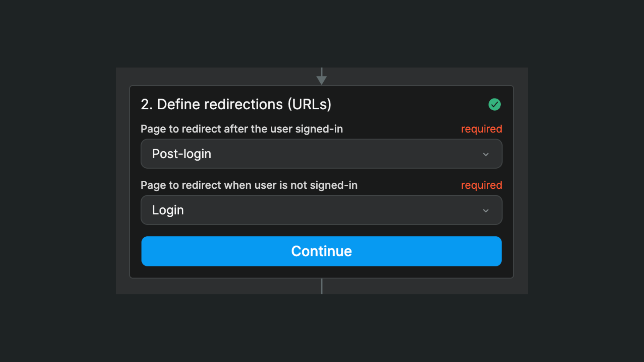Click the label 'Page to redirect after the user signed-in'
644x362 pixels.
click(241, 129)
